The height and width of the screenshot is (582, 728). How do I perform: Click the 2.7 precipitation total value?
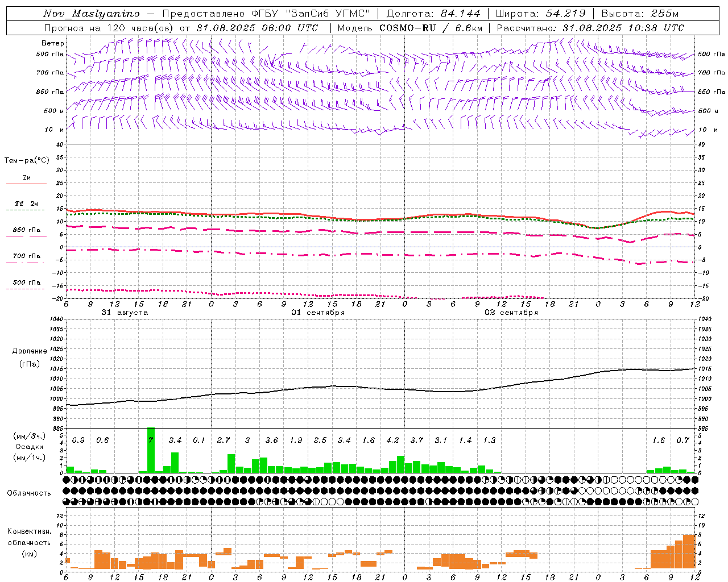[224, 440]
